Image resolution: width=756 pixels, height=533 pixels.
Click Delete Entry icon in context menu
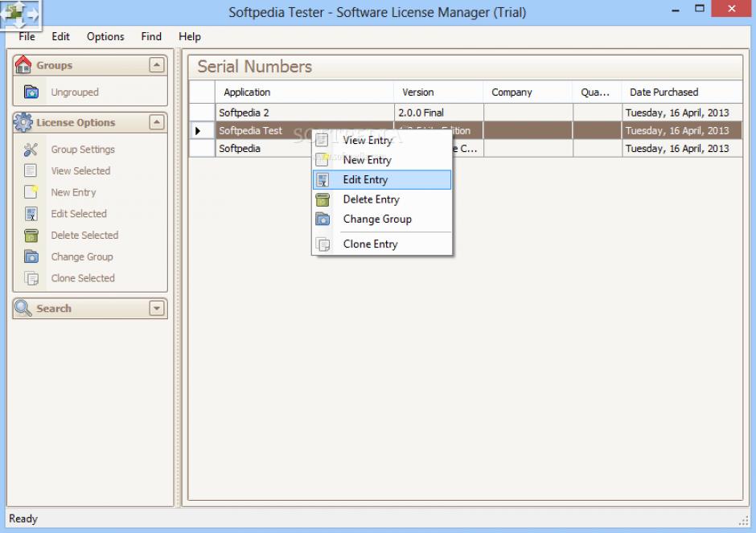322,199
